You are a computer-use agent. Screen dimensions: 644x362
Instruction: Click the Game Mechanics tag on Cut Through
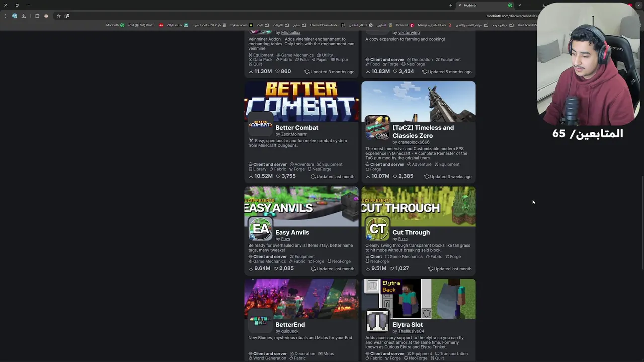point(404,257)
